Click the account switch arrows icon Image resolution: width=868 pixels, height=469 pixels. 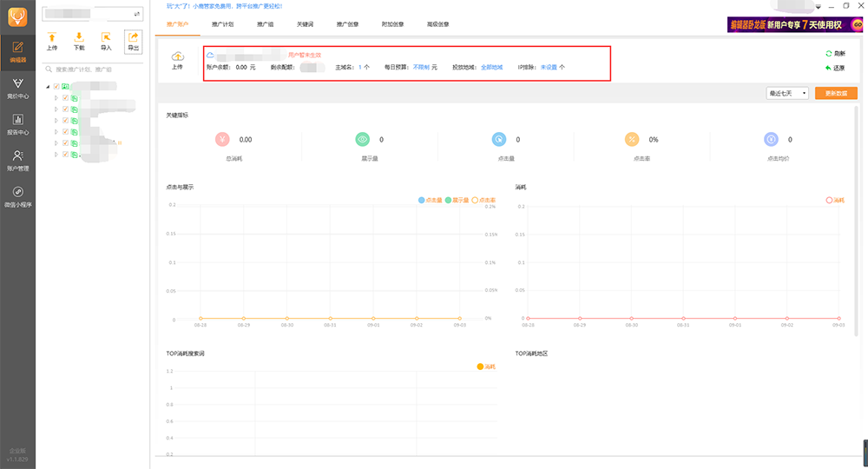click(137, 14)
